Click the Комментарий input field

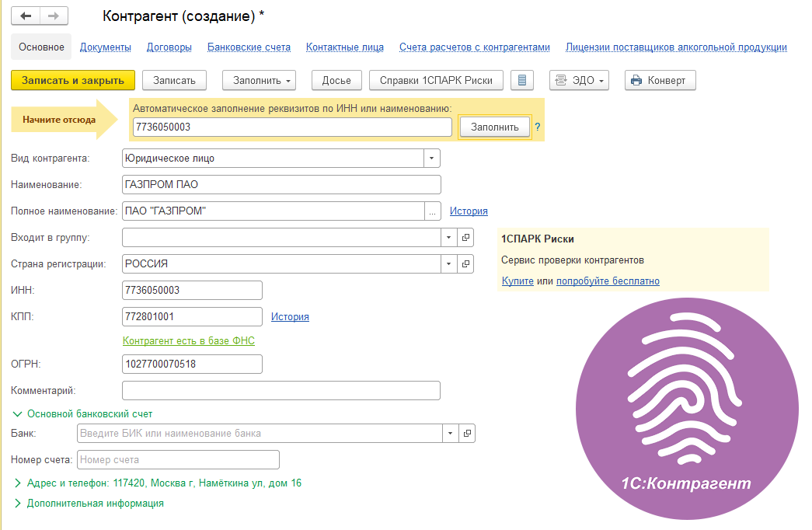281,390
